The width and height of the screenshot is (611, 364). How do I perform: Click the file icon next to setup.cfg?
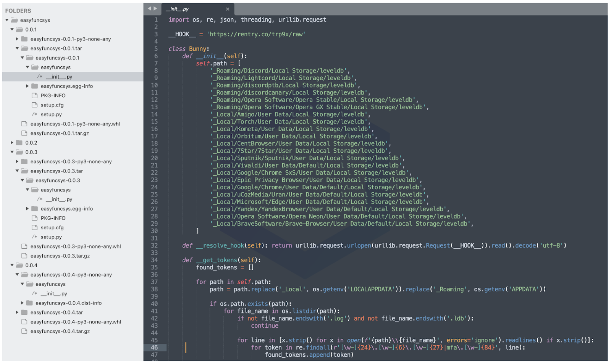(x=34, y=105)
